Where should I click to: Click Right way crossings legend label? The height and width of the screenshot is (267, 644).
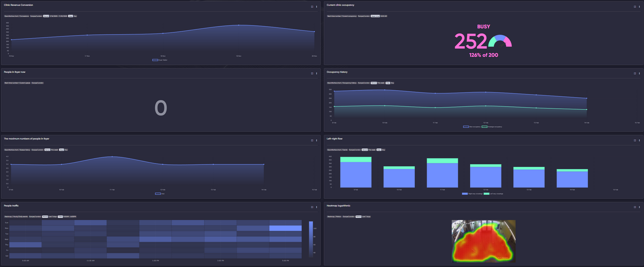click(x=475, y=194)
